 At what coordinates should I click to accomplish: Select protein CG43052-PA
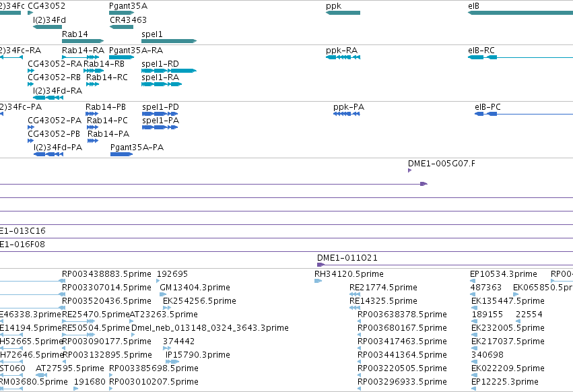pyautogui.click(x=31, y=127)
